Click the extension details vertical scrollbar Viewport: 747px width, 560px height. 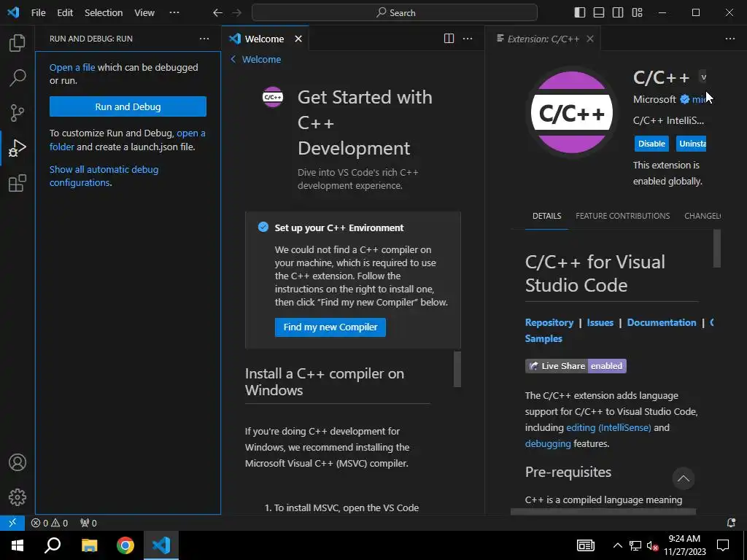click(x=716, y=249)
